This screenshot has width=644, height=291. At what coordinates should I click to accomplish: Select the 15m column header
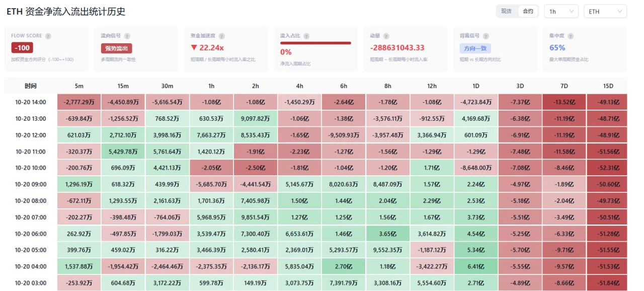coord(123,86)
